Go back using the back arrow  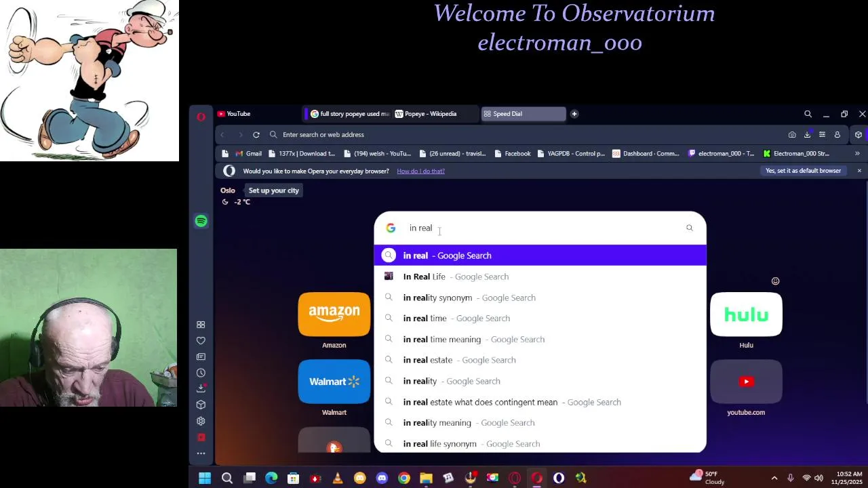pos(222,135)
